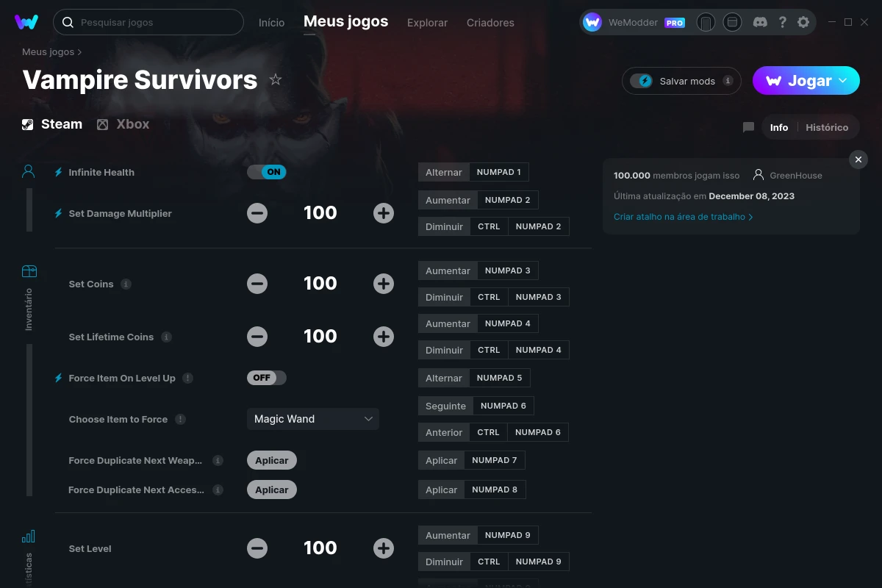Open the Criadores tab

[490, 23]
